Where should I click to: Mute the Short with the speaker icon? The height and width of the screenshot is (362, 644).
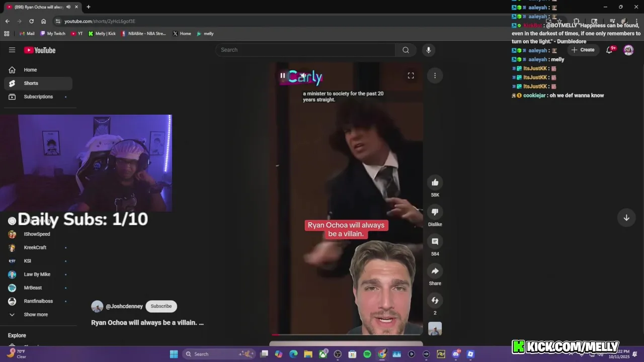pyautogui.click(x=303, y=76)
